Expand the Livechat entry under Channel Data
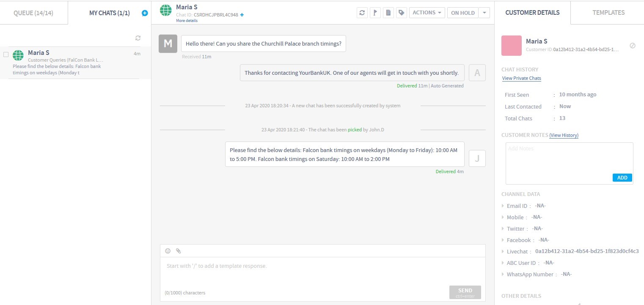 (503, 251)
